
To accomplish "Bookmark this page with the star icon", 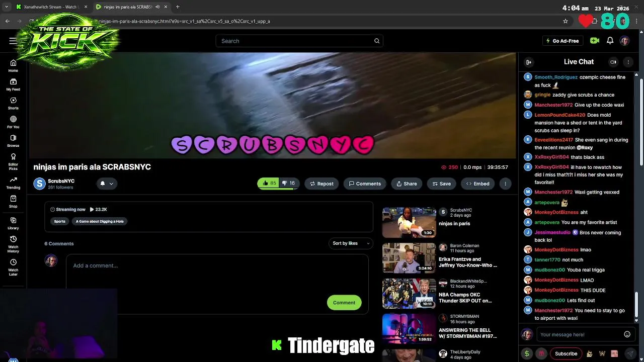I will [566, 21].
